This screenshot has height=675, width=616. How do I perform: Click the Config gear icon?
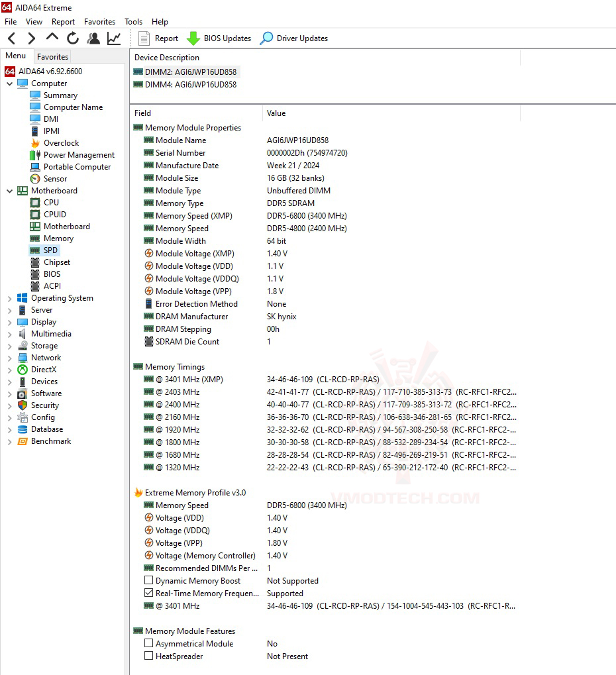click(x=23, y=417)
